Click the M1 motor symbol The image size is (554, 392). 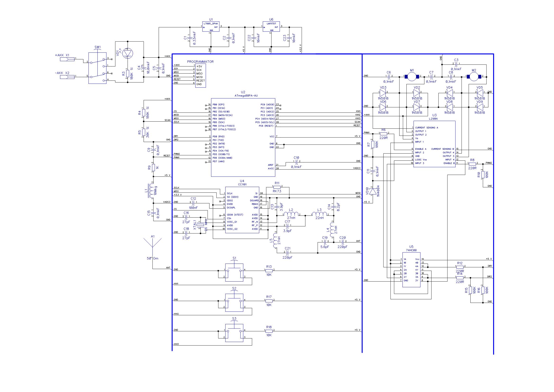[x=412, y=77]
